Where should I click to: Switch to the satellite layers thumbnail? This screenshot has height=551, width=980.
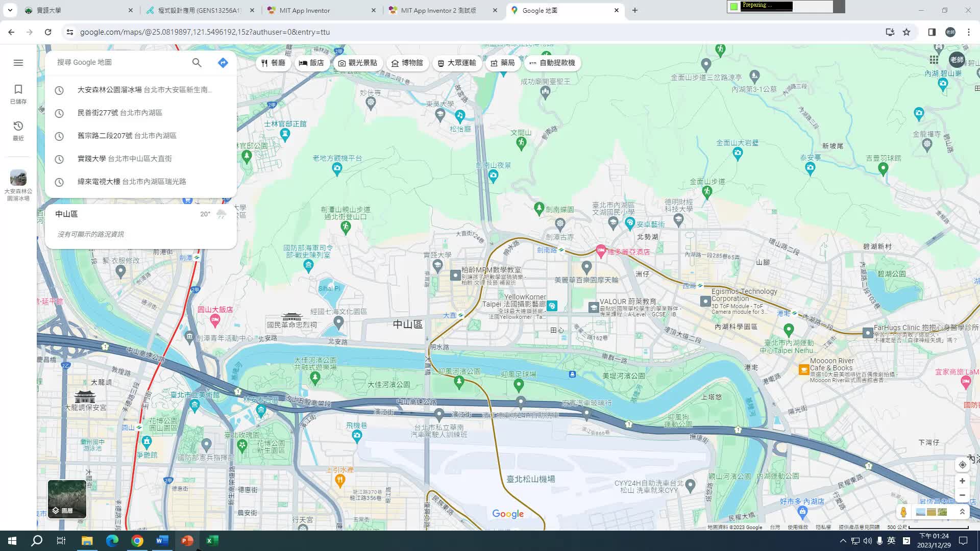67,499
